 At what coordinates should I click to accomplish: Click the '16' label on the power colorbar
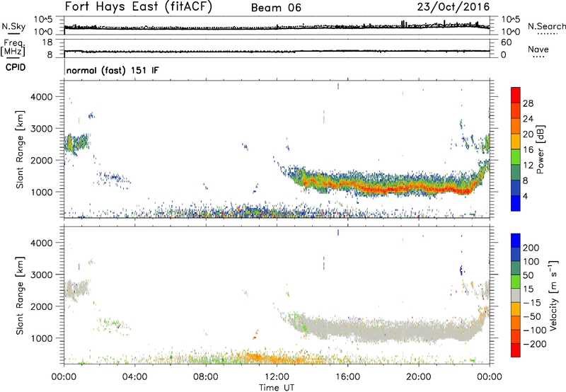click(x=528, y=150)
